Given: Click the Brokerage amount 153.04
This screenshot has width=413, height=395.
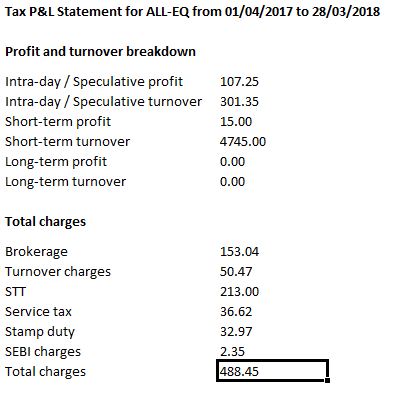Looking at the screenshot, I should pyautogui.click(x=239, y=252).
